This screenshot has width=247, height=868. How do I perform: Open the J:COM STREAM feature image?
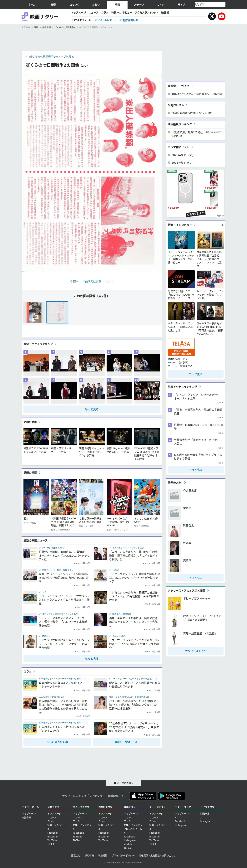(x=181, y=279)
